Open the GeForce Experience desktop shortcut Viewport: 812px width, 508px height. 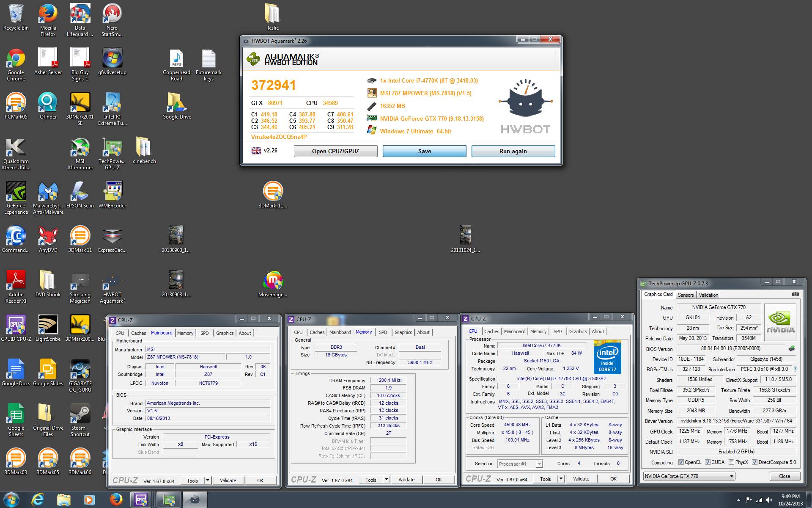pyautogui.click(x=16, y=198)
